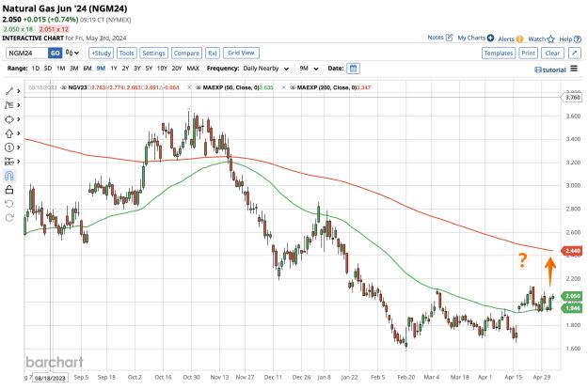The image size is (588, 389).
Task: Open the chart type dropdown next to GO
Action: pyautogui.click(x=72, y=53)
